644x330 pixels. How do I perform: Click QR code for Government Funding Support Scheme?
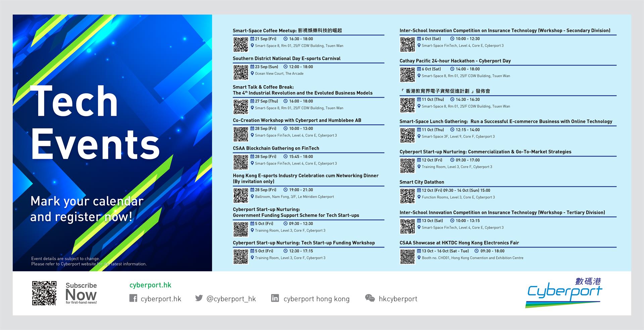241,229
